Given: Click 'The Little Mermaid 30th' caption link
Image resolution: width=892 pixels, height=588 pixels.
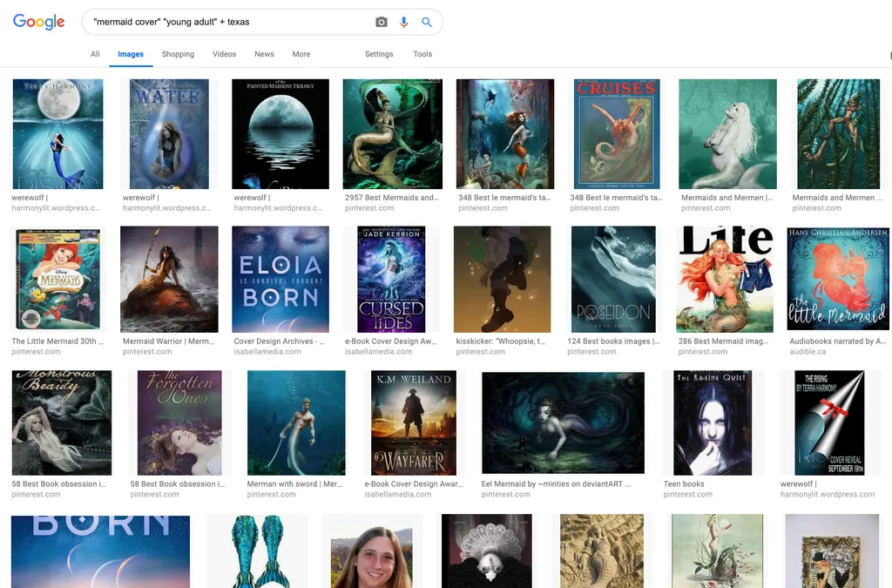Looking at the screenshot, I should (x=58, y=341).
